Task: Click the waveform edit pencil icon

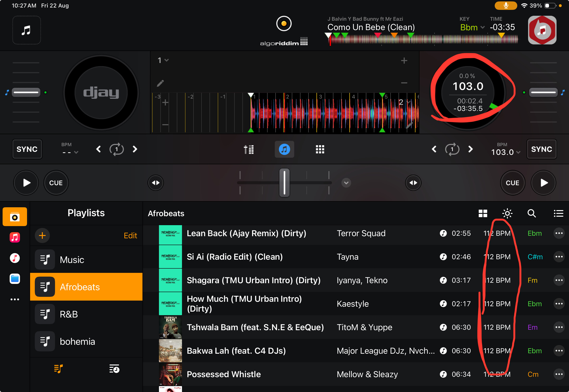Action: [160, 83]
